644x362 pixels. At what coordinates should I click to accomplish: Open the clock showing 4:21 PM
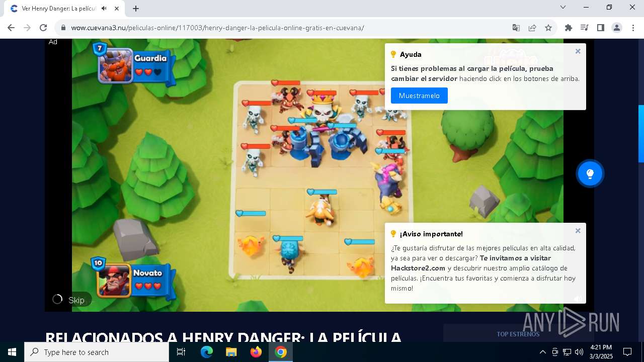point(601,352)
